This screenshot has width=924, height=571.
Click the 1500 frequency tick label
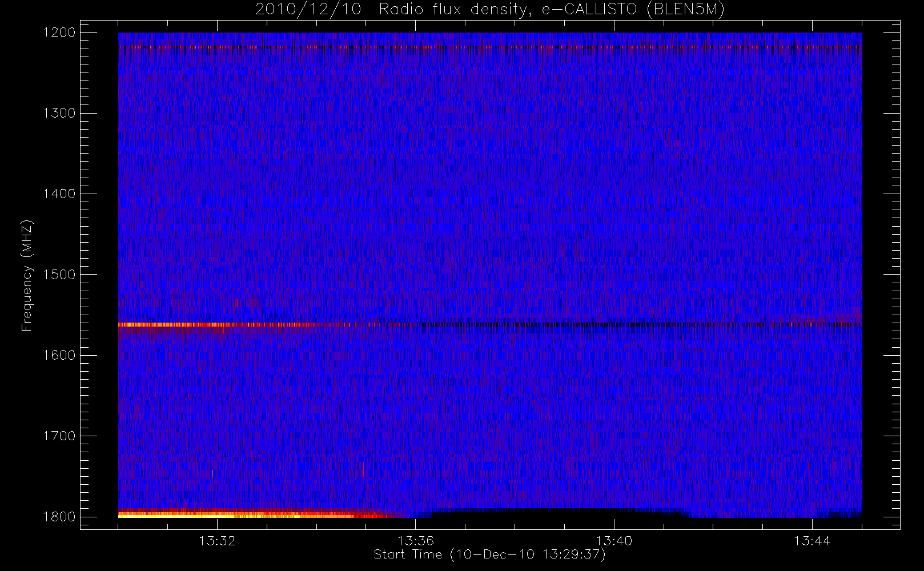point(59,275)
